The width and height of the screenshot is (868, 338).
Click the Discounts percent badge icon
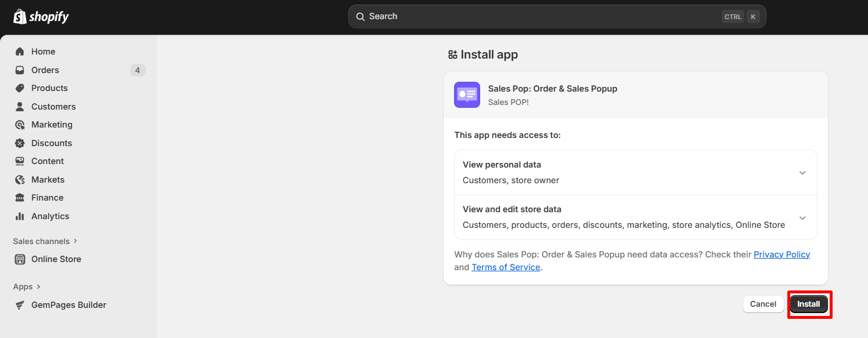point(20,143)
